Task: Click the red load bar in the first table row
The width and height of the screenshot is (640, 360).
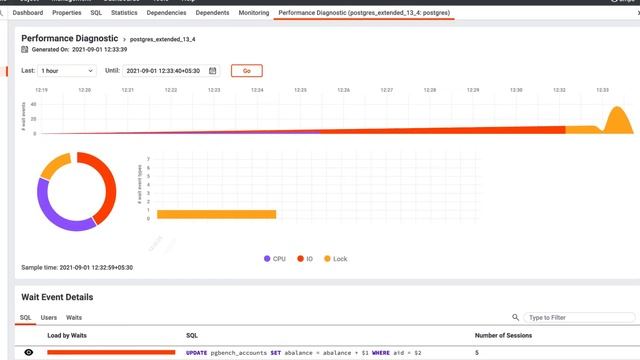Action: (x=111, y=352)
